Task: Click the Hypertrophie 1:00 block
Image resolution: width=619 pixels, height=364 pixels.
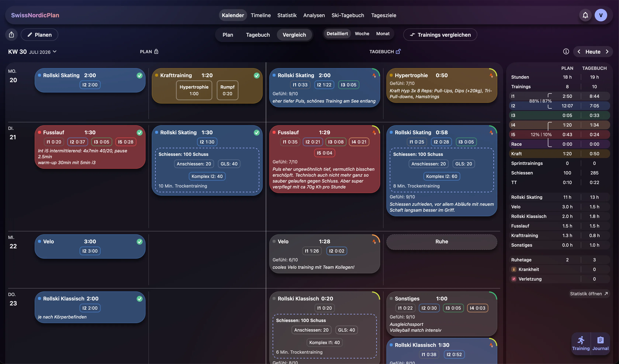Action: point(194,90)
